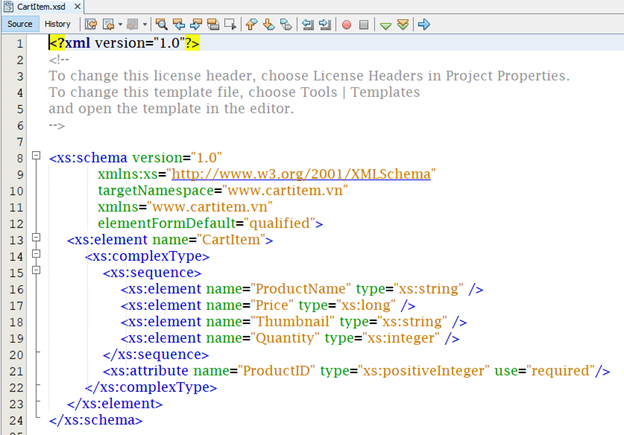Click elementFormDefault="qualified" text
The image size is (624, 435).
206,223
